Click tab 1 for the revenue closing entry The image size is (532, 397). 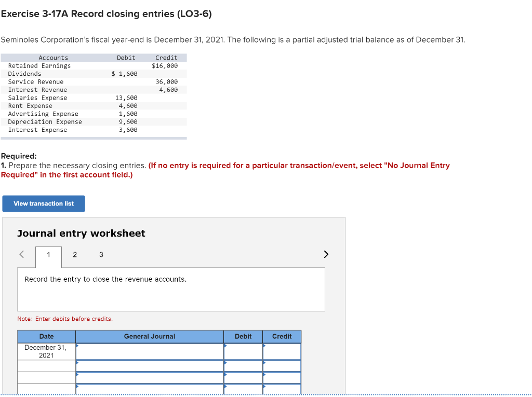48,255
